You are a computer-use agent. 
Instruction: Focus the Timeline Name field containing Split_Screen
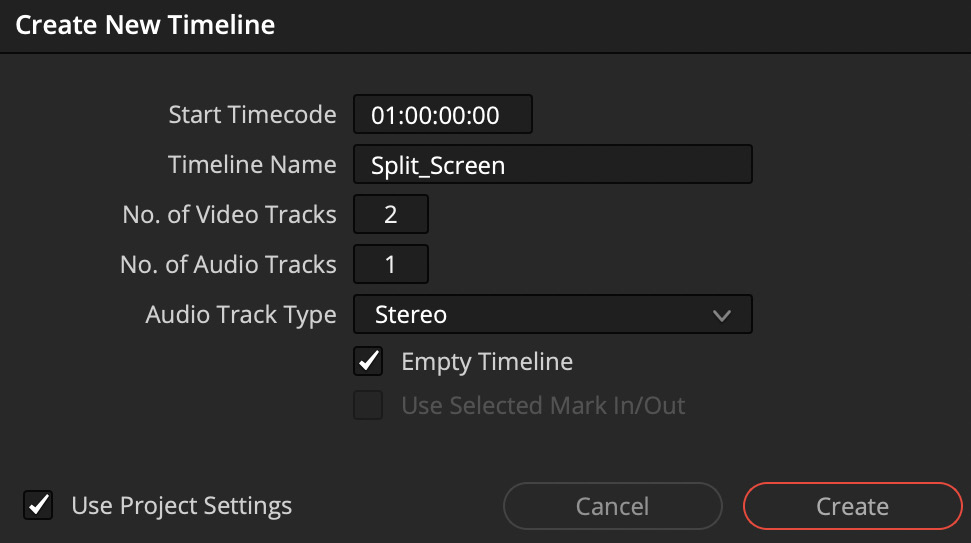click(x=552, y=165)
